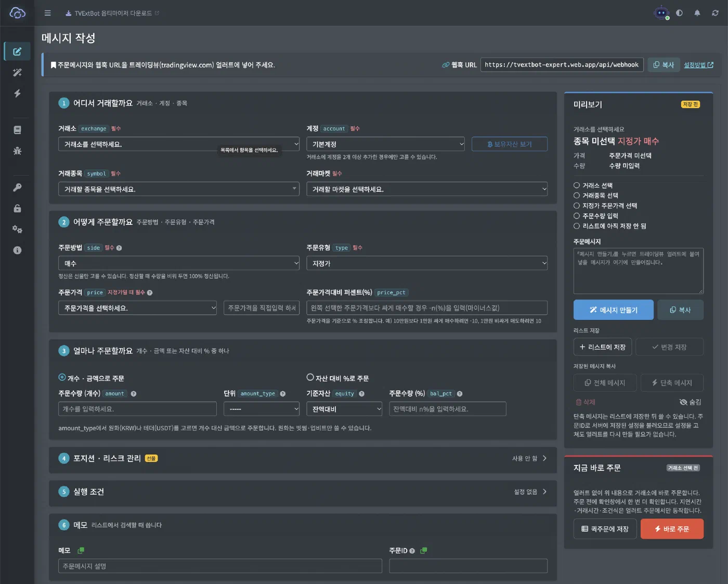Open the unlock sidebar icon

pyautogui.click(x=17, y=208)
